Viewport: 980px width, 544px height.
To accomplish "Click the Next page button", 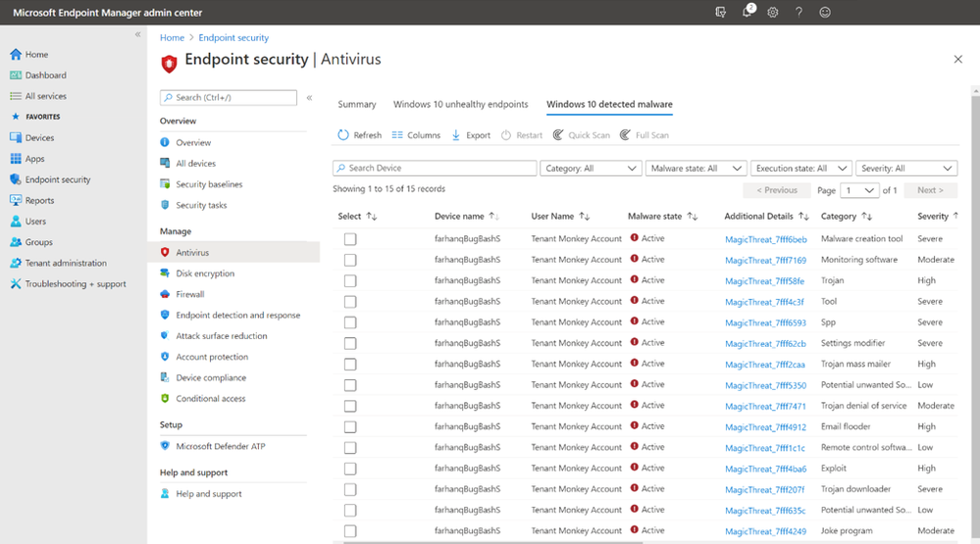I will (930, 190).
